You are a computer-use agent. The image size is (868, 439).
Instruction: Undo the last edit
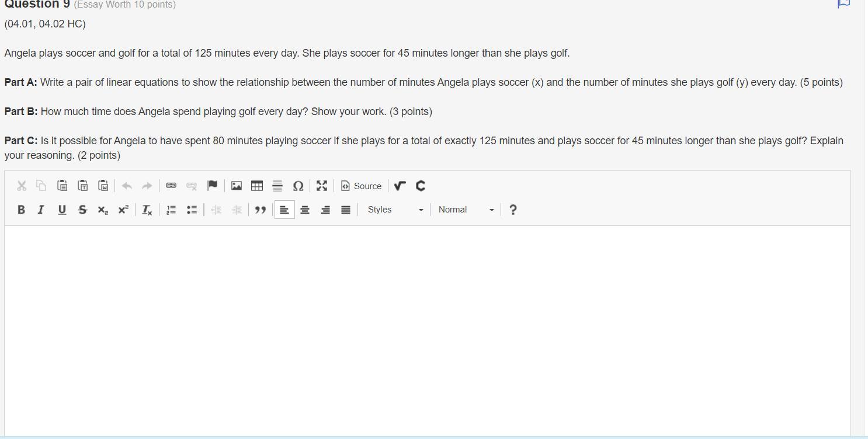127,186
